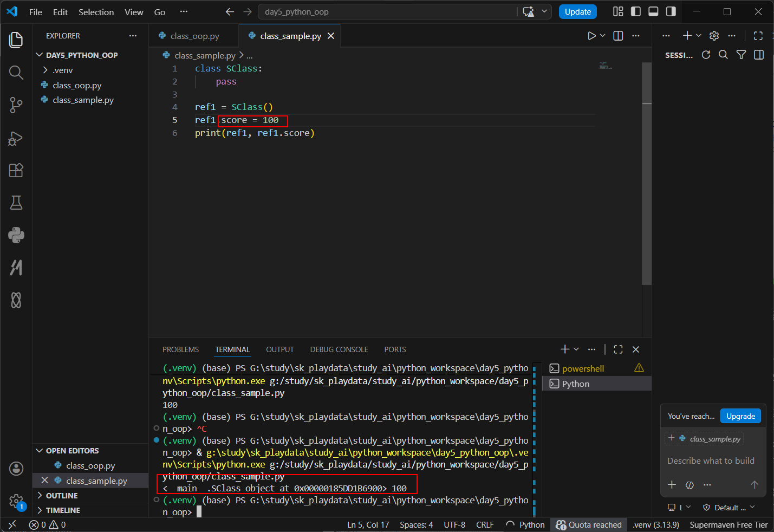Open new chat dropdown chevron
Viewport: 774px width, 532px height.
pyautogui.click(x=699, y=36)
